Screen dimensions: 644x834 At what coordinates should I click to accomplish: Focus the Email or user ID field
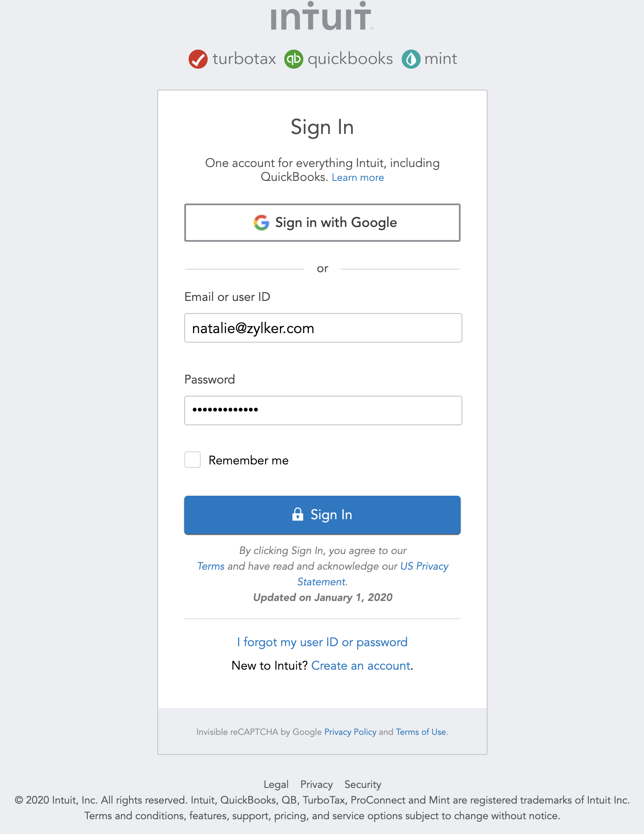point(323,328)
